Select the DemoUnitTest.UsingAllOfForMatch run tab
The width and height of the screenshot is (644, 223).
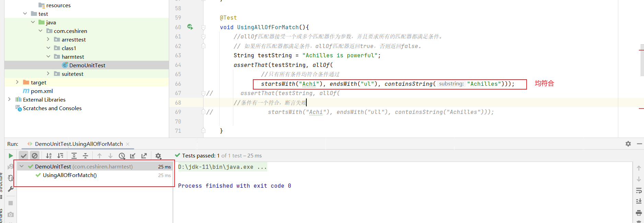(x=79, y=144)
